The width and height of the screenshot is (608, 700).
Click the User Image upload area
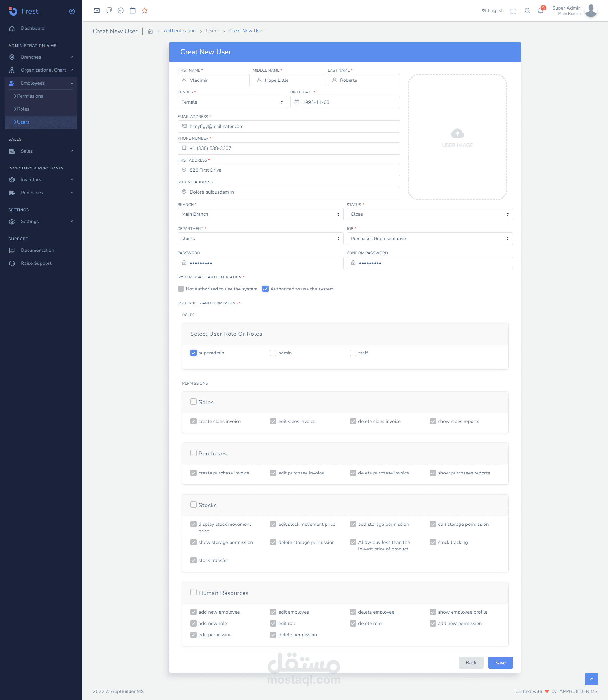(457, 137)
